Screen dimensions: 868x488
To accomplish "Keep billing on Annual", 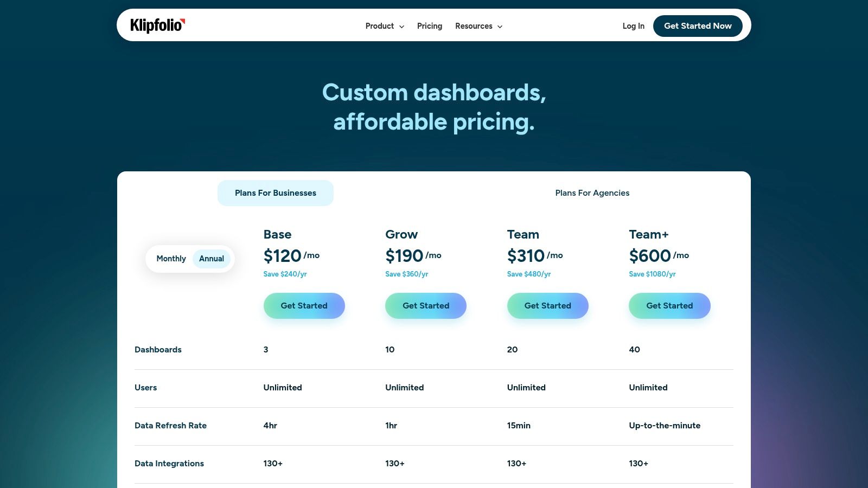I will click(211, 259).
